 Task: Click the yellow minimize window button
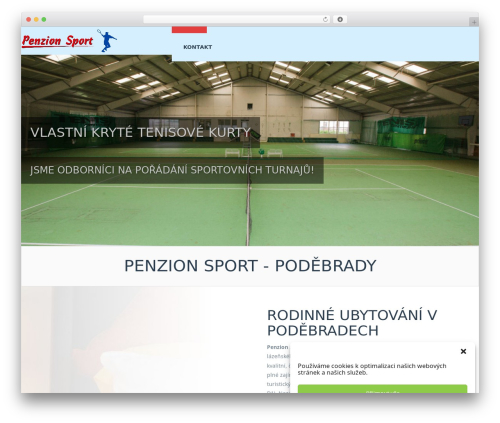coord(36,19)
